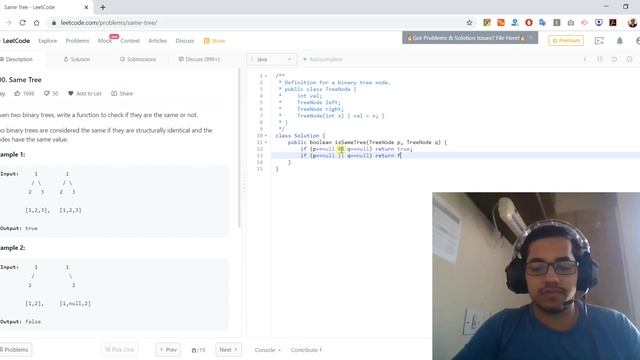The height and width of the screenshot is (360, 640).
Task: Click the Translate extension icon
Action: 542,23
